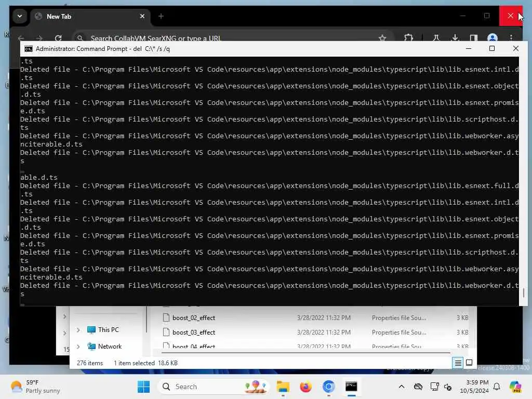Maximize the Command Prompt window
This screenshot has width=532, height=399.
pyautogui.click(x=492, y=48)
